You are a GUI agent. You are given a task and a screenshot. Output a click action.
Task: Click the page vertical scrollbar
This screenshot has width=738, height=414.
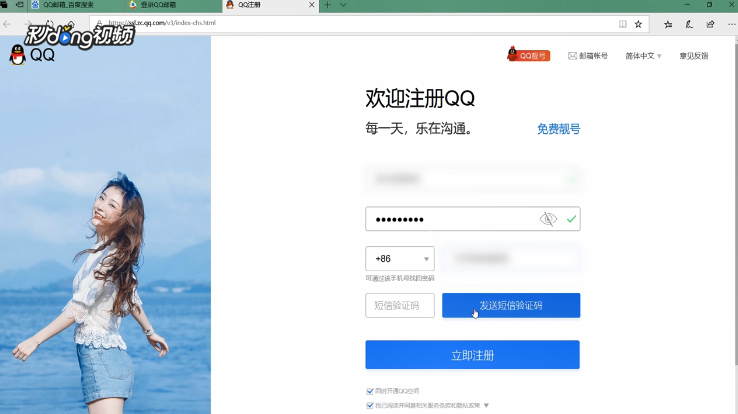coord(735,202)
